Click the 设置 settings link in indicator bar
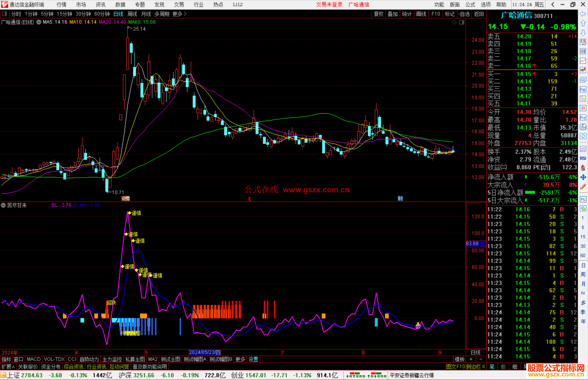Image resolution: width=588 pixels, height=380 pixels. tap(253, 359)
